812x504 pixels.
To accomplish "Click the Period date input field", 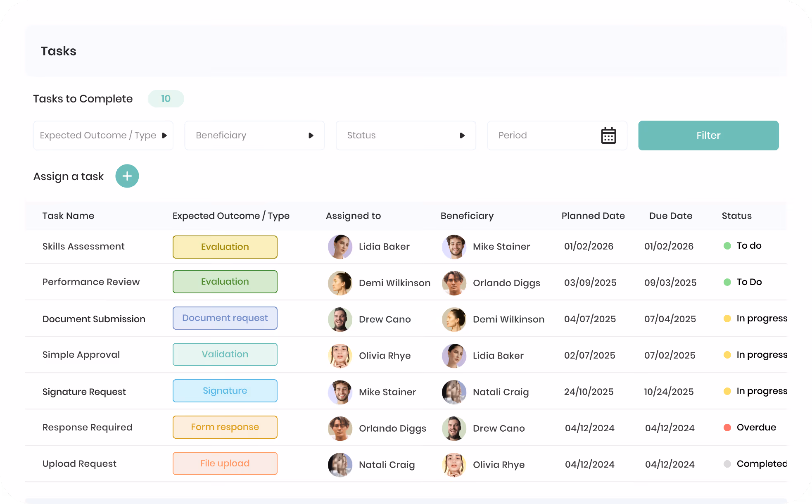I will (557, 136).
